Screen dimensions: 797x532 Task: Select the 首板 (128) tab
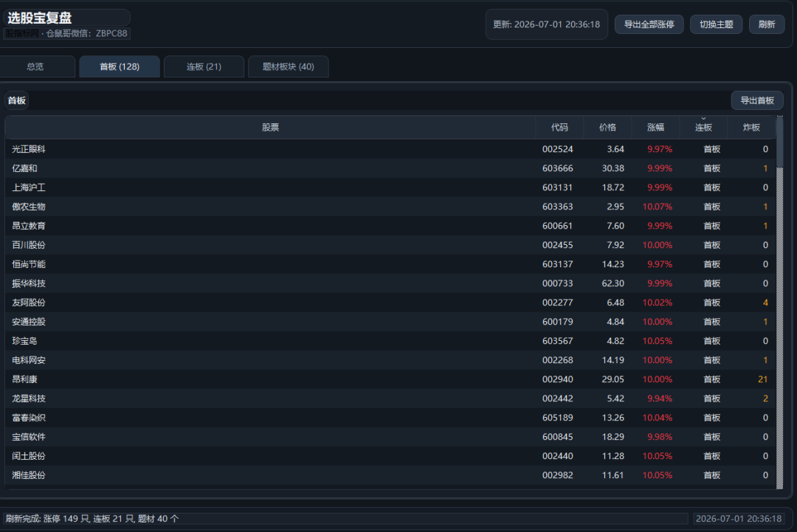tap(120, 66)
